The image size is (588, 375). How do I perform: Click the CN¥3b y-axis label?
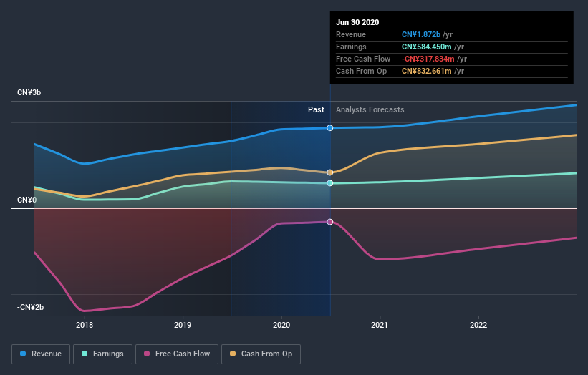(x=29, y=92)
